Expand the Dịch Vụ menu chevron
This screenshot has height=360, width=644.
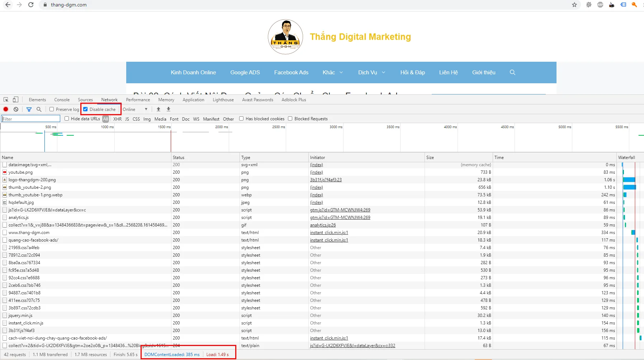click(383, 73)
